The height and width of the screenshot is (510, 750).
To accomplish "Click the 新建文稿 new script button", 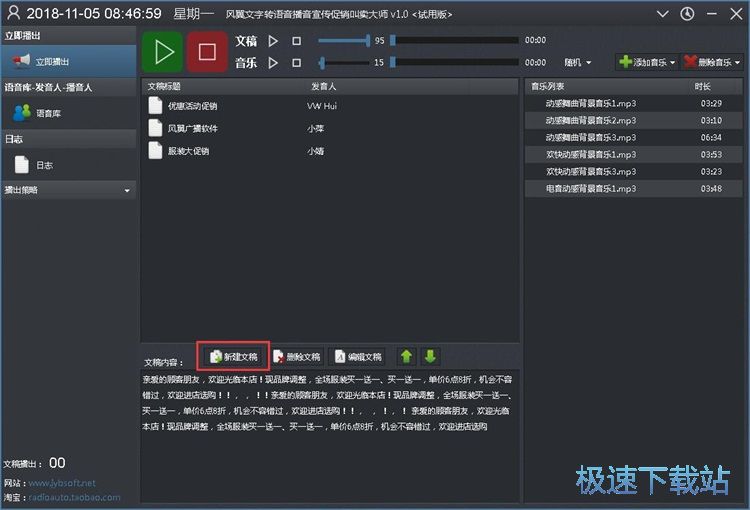I will pos(233,356).
